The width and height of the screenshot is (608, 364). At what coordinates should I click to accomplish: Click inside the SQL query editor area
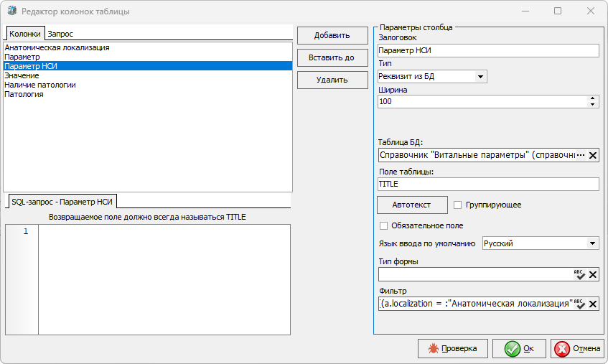(164, 279)
